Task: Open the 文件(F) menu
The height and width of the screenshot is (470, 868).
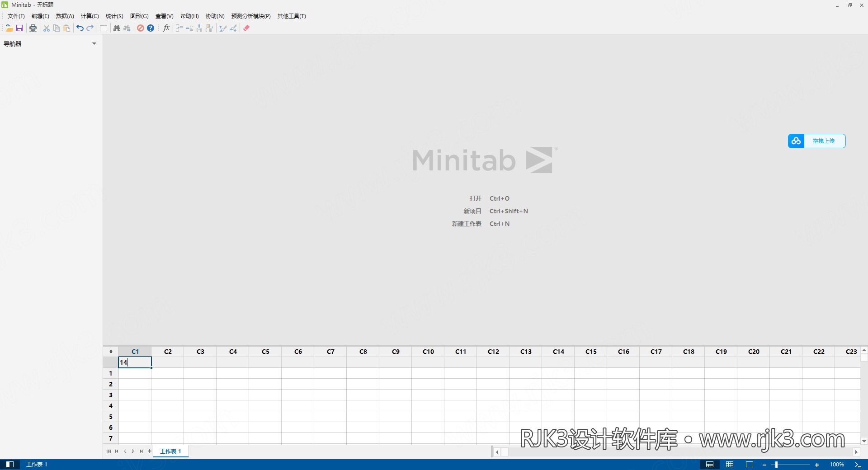Action: tap(16, 16)
